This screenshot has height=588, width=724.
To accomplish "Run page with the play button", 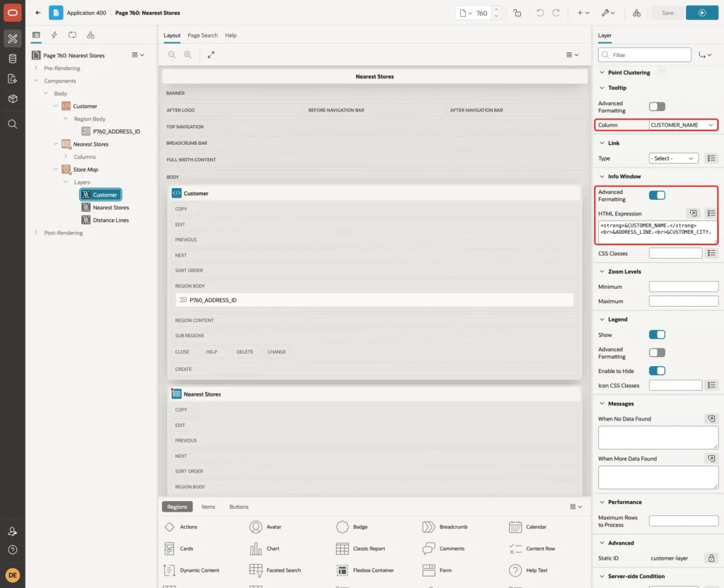I will (x=702, y=13).
